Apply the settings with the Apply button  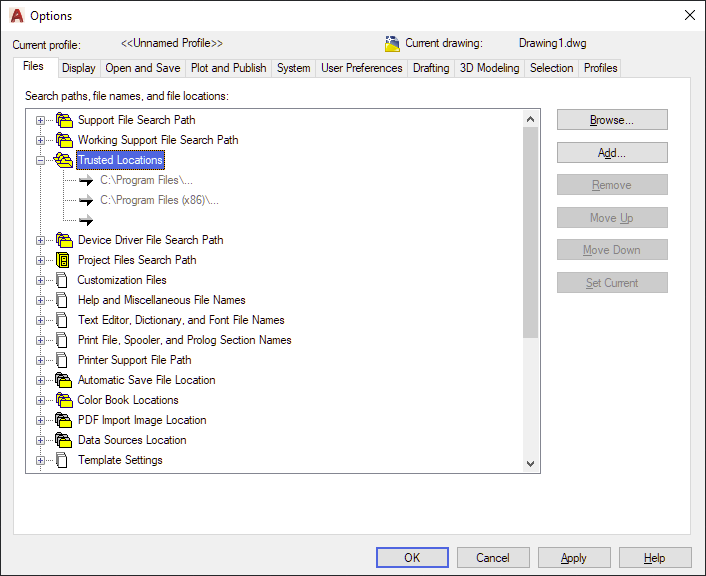(x=574, y=558)
